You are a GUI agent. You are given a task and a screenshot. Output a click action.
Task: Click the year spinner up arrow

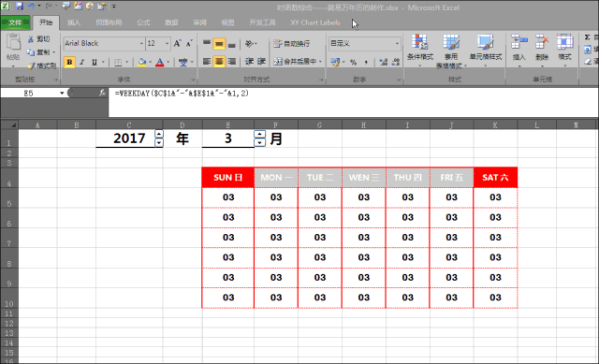click(159, 134)
